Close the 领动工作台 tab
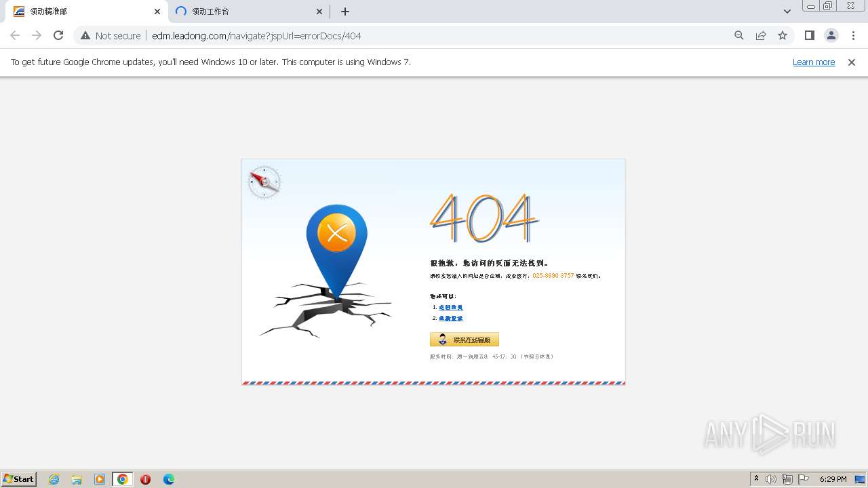The width and height of the screenshot is (868, 488). (x=319, y=12)
